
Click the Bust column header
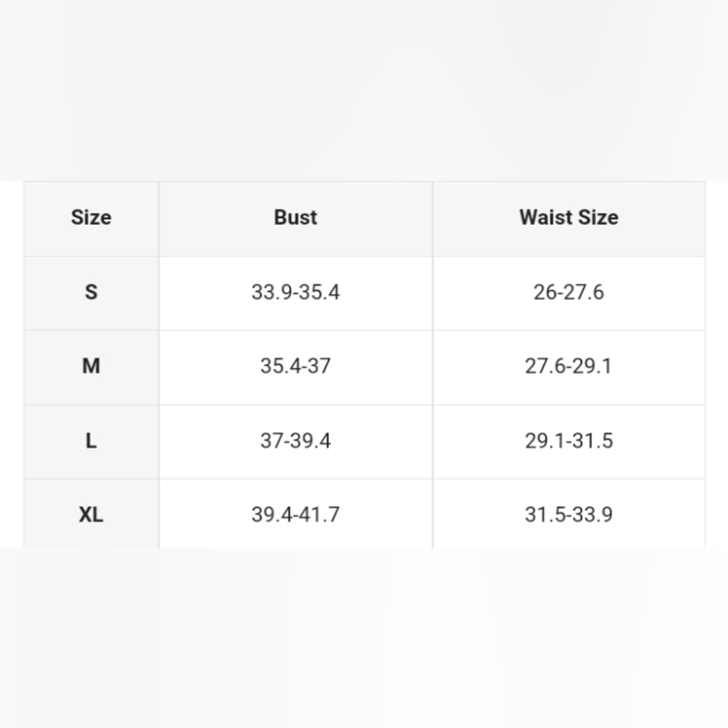(x=296, y=218)
